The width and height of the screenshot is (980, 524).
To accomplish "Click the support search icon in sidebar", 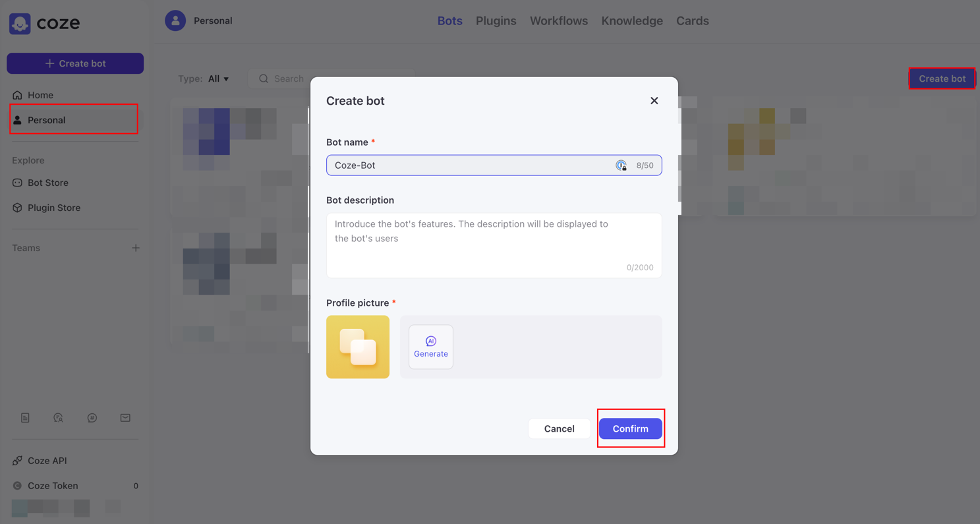I will (x=58, y=418).
